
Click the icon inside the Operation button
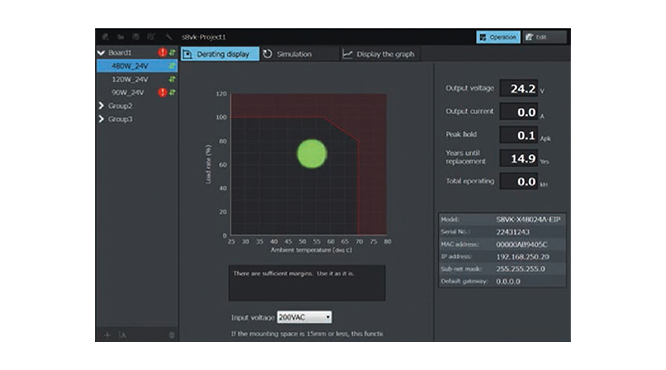point(483,37)
